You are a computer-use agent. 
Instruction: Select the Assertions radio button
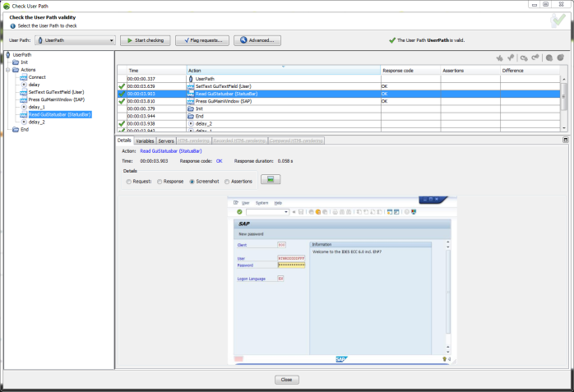coord(227,181)
